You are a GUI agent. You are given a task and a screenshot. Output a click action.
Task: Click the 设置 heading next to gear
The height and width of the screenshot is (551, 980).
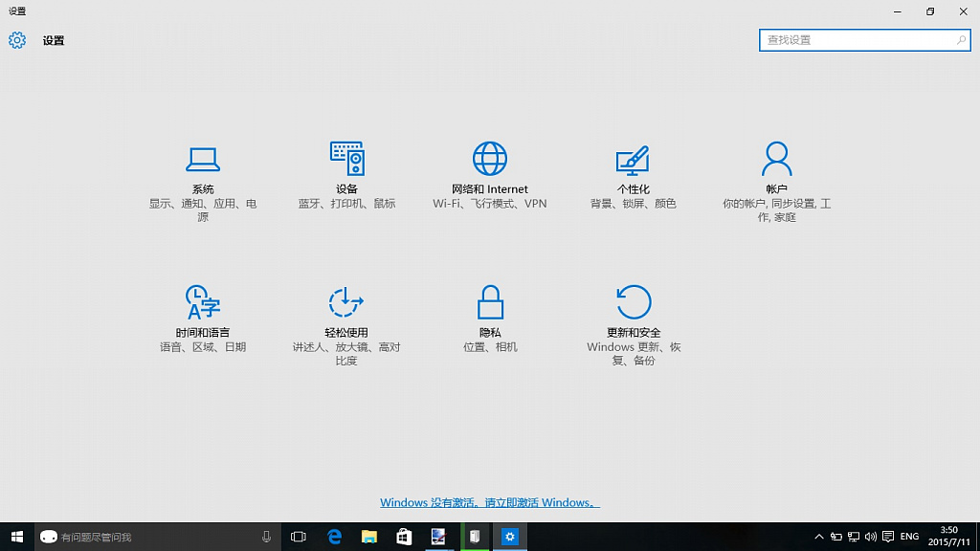pyautogui.click(x=54, y=40)
